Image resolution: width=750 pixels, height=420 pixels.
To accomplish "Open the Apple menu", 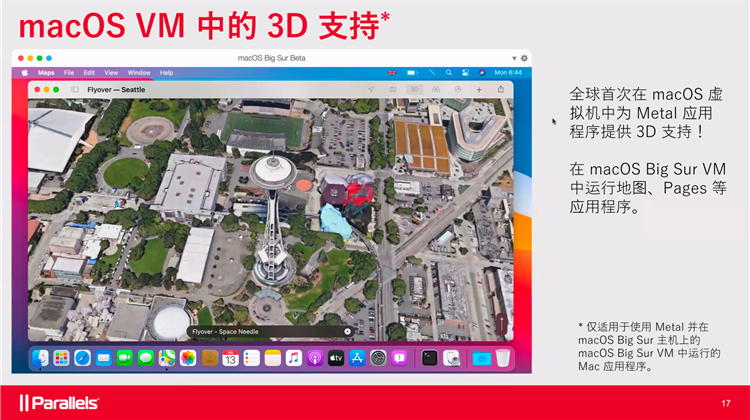I will click(25, 73).
